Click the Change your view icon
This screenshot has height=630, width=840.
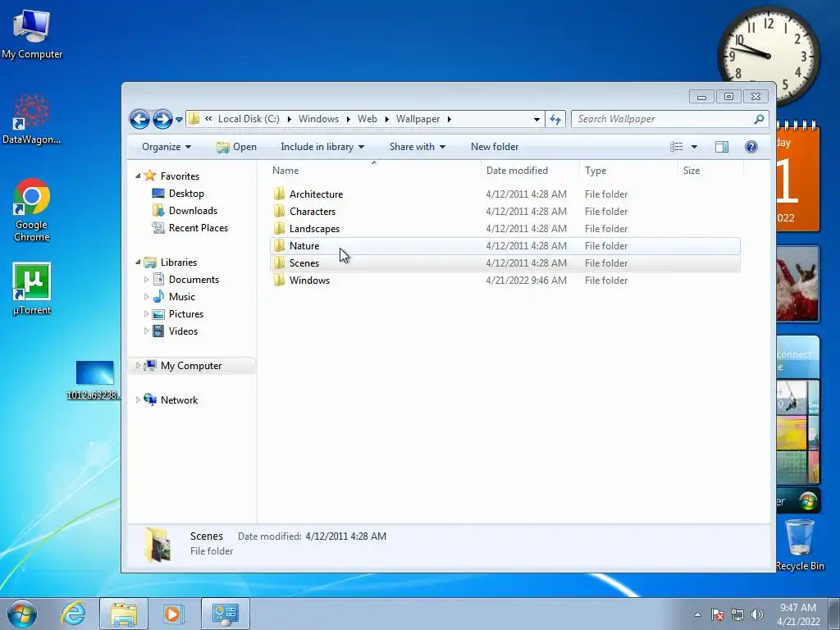coord(677,147)
